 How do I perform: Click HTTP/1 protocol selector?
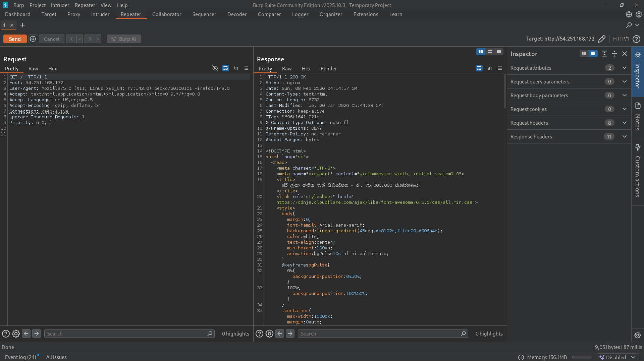tap(621, 39)
